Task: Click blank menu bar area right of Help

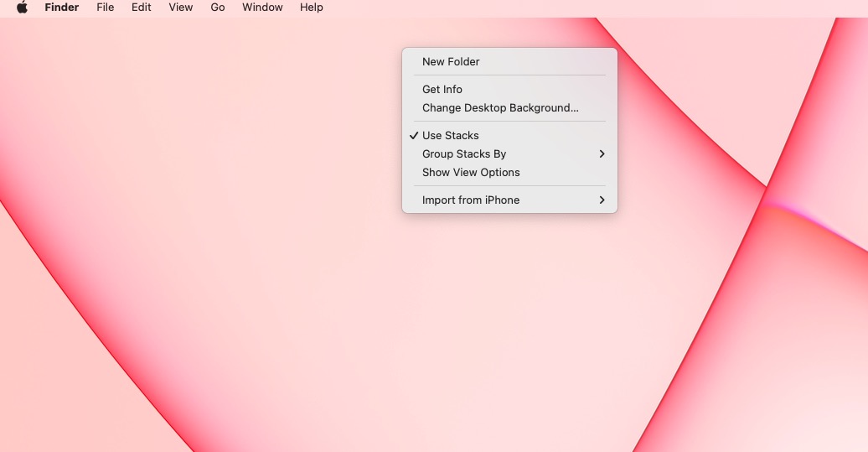Action: 586,8
